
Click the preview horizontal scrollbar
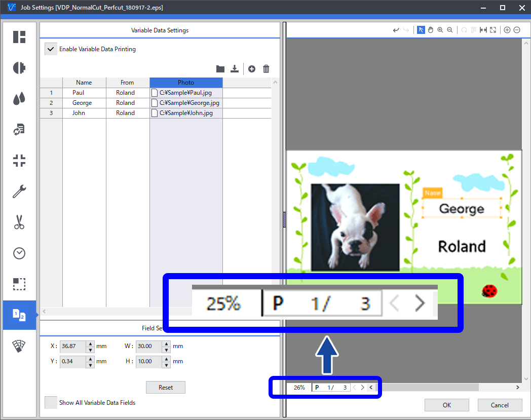coord(431,388)
